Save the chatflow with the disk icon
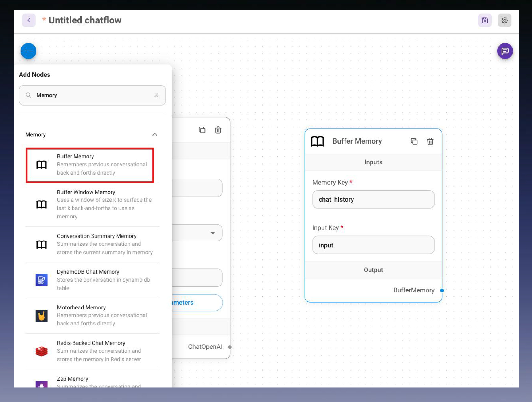Image resolution: width=532 pixels, height=402 pixels. click(x=485, y=20)
